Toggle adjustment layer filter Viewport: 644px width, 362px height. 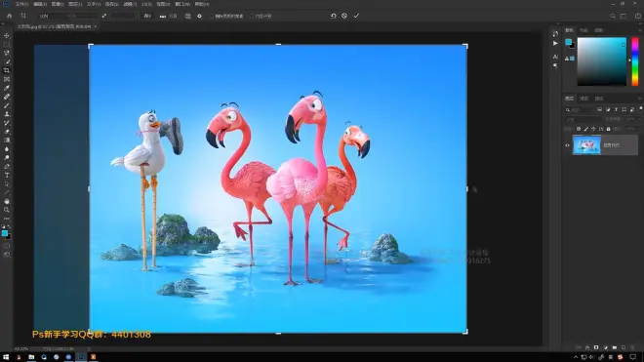point(608,109)
